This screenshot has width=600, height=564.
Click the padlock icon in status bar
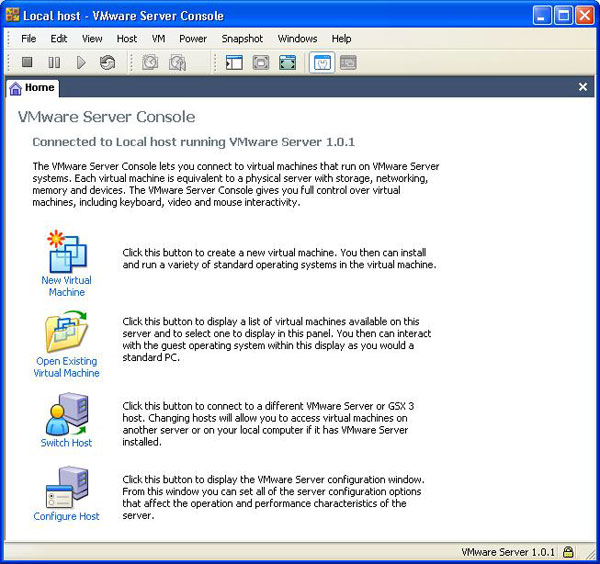point(569,552)
